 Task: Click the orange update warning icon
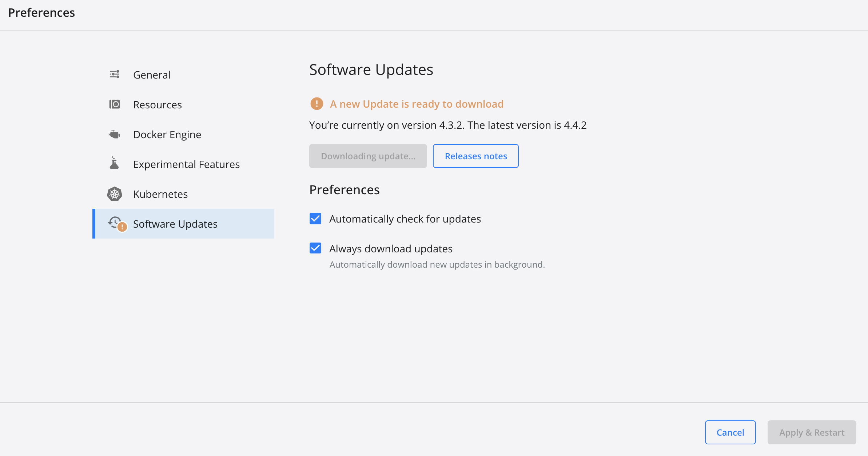pyautogui.click(x=316, y=104)
